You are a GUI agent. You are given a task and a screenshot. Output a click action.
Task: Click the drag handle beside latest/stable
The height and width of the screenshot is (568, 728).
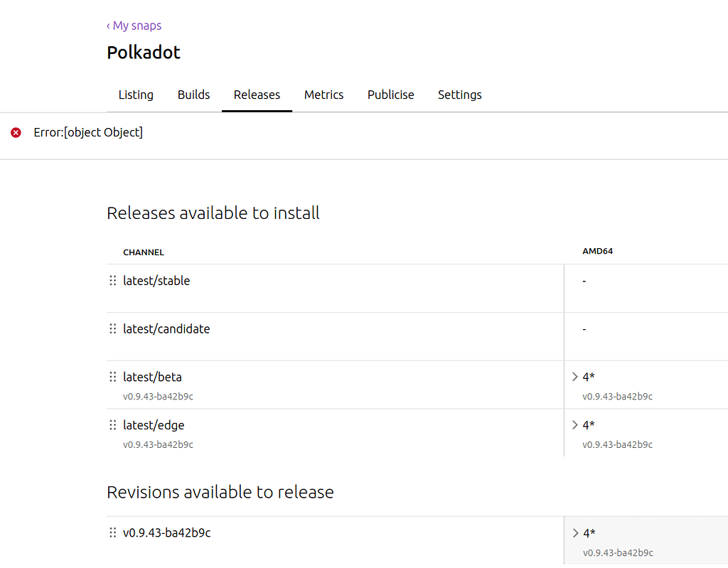point(112,281)
